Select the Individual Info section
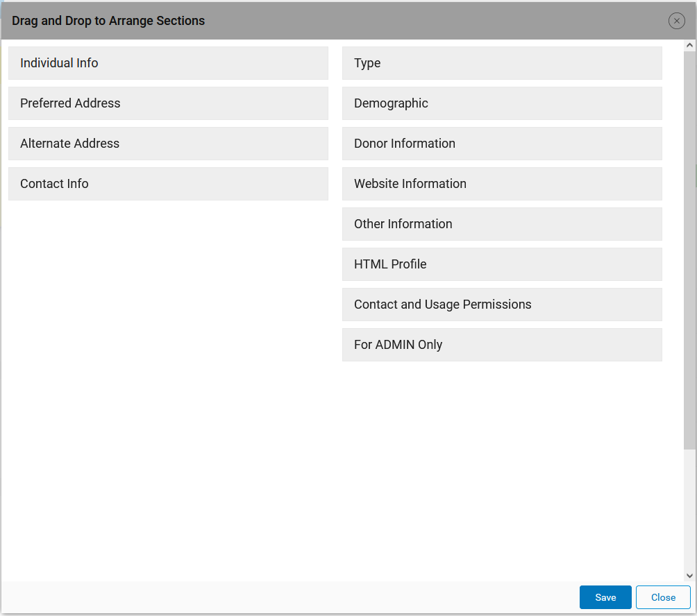The height and width of the screenshot is (616, 697). (168, 63)
